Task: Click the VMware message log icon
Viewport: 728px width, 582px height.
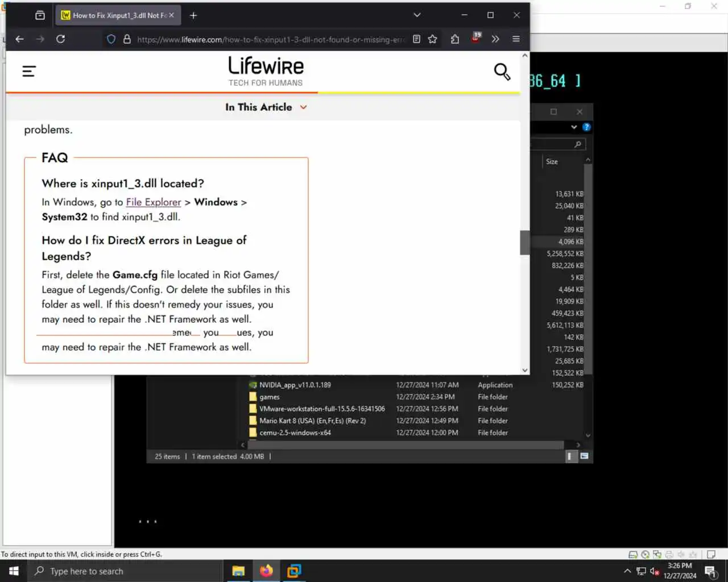Action: tap(711, 554)
